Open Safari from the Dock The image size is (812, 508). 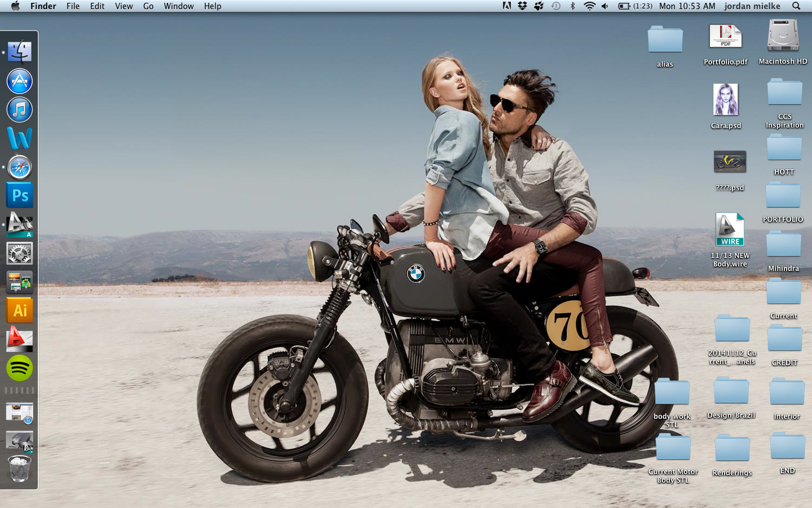click(x=19, y=168)
